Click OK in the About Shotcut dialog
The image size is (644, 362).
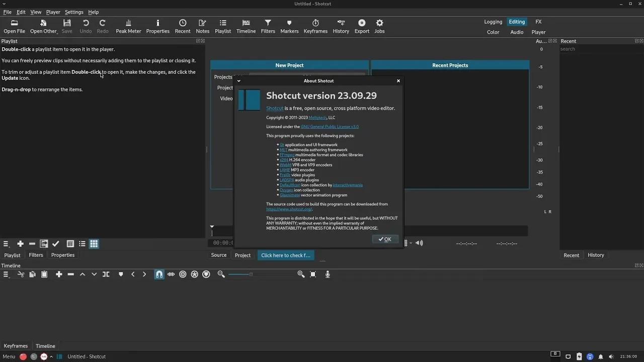click(x=385, y=239)
